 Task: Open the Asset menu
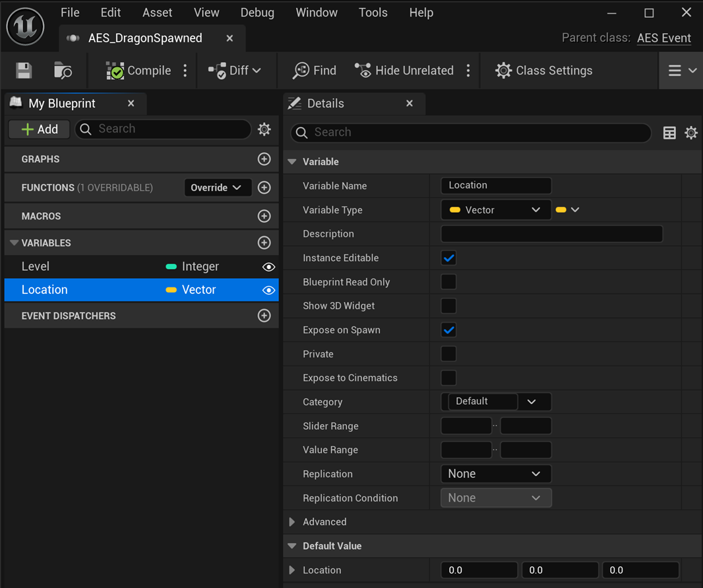[157, 12]
